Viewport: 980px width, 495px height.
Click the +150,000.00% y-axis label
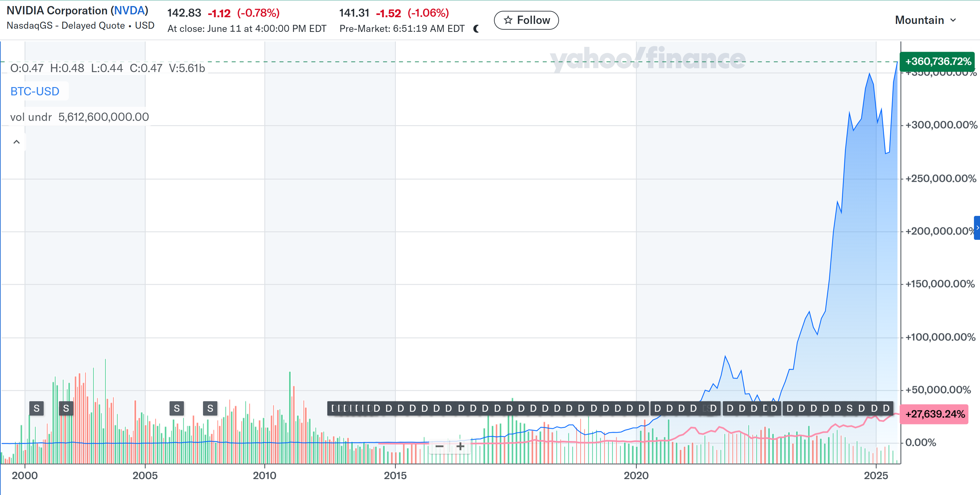click(x=940, y=284)
